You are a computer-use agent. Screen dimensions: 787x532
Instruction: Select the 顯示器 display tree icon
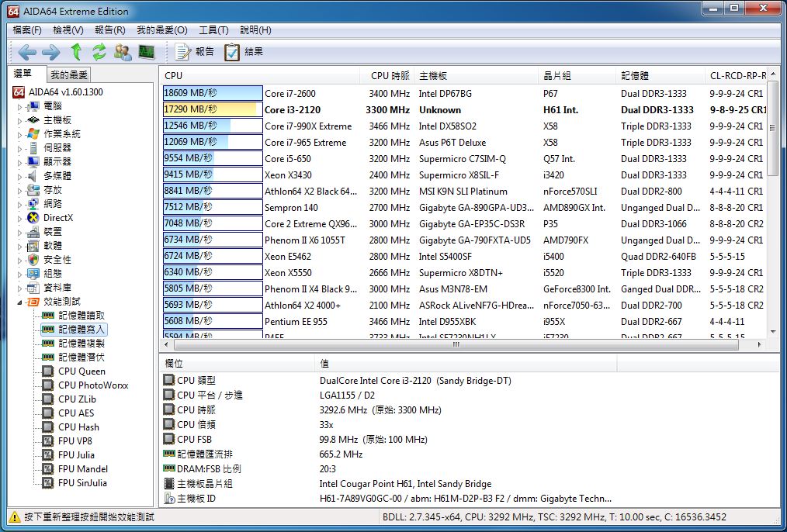point(33,162)
